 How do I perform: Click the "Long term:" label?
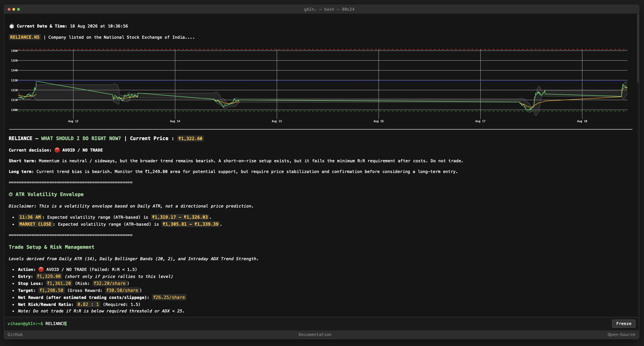coord(21,172)
